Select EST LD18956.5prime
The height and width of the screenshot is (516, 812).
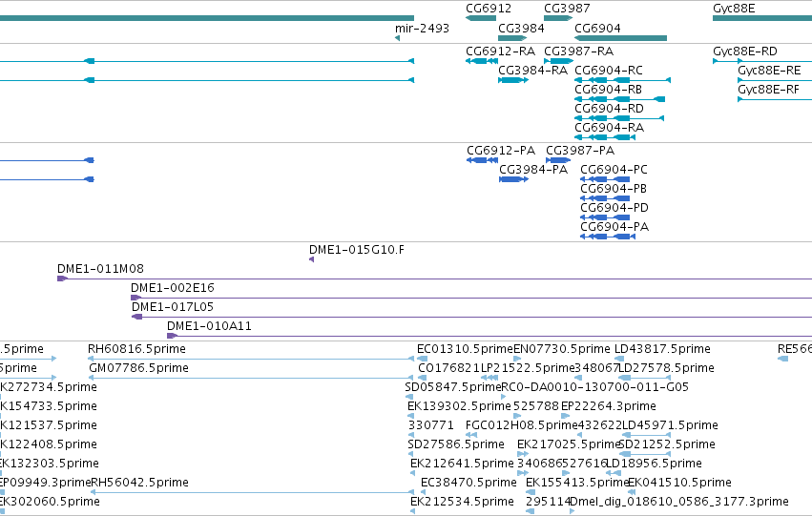click(x=614, y=472)
